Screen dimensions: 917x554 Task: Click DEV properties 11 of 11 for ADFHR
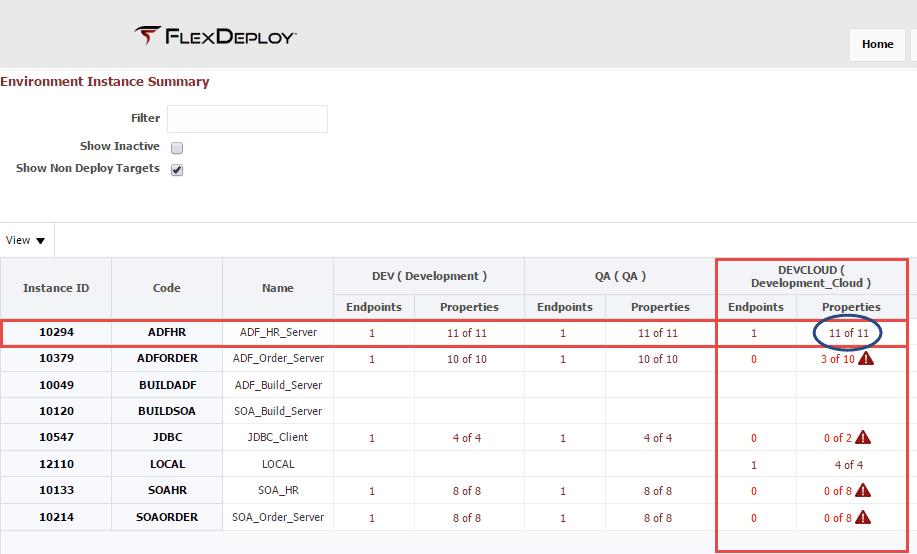467,333
